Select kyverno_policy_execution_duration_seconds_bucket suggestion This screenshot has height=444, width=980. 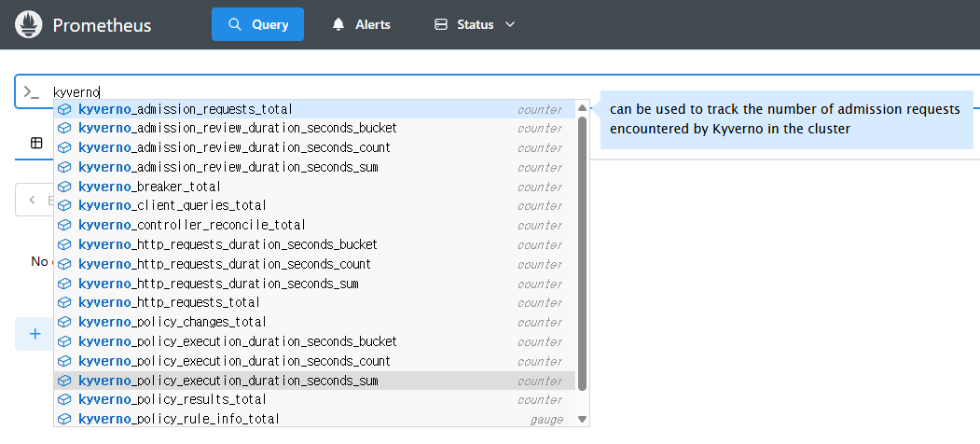pyautogui.click(x=314, y=341)
